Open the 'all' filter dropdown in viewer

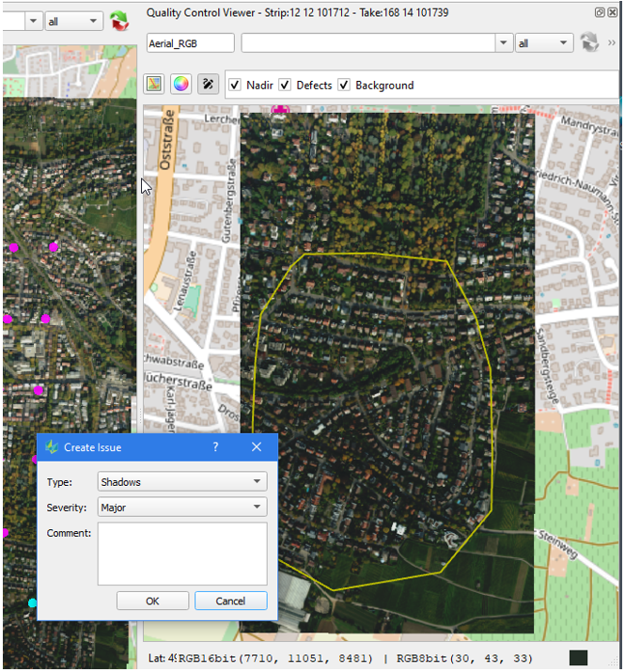[x=544, y=43]
